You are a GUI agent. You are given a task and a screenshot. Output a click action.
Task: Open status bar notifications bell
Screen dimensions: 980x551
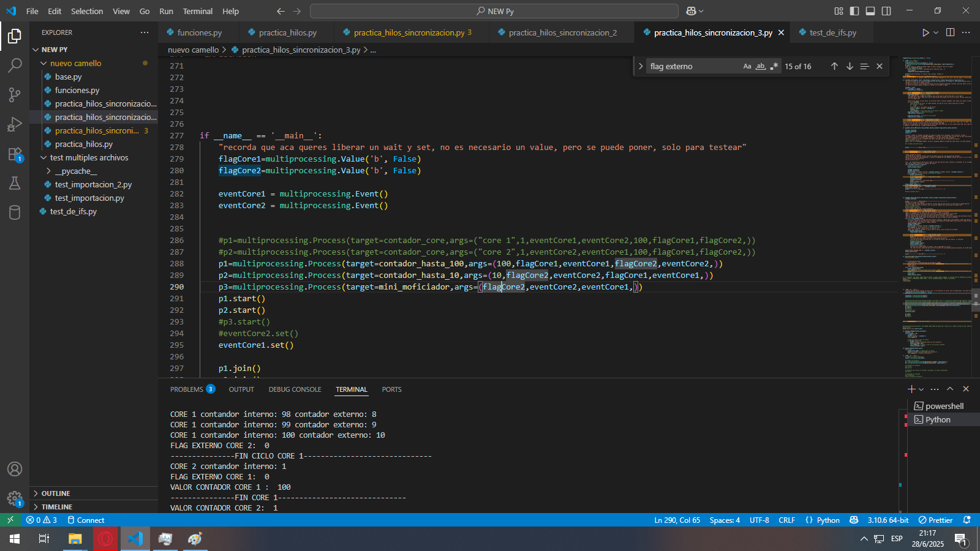[967, 520]
